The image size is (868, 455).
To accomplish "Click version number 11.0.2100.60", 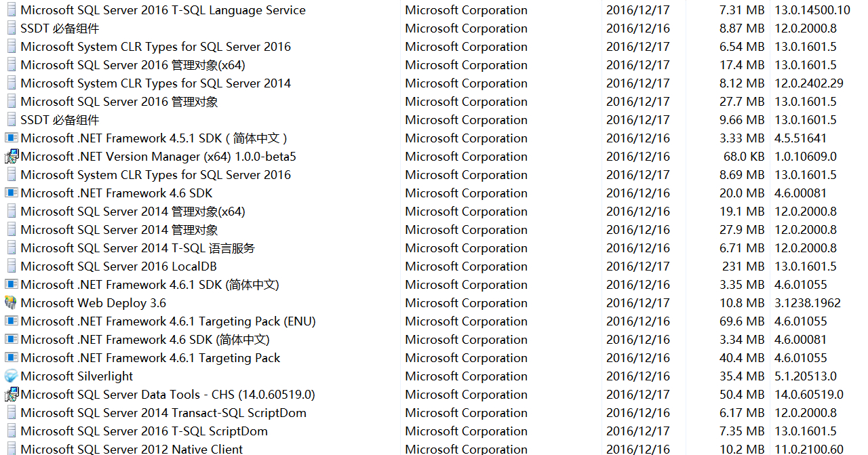I will pyautogui.click(x=809, y=448).
